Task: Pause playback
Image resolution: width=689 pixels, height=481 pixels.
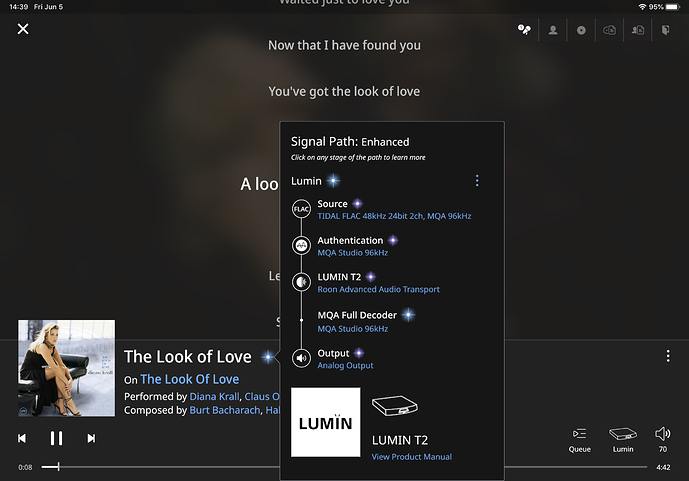Action: point(56,438)
